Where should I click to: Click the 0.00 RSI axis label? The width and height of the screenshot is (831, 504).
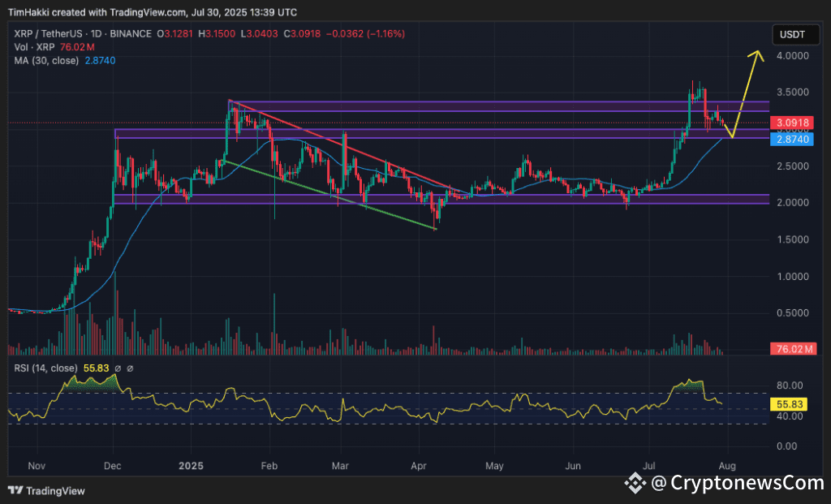[x=787, y=446]
